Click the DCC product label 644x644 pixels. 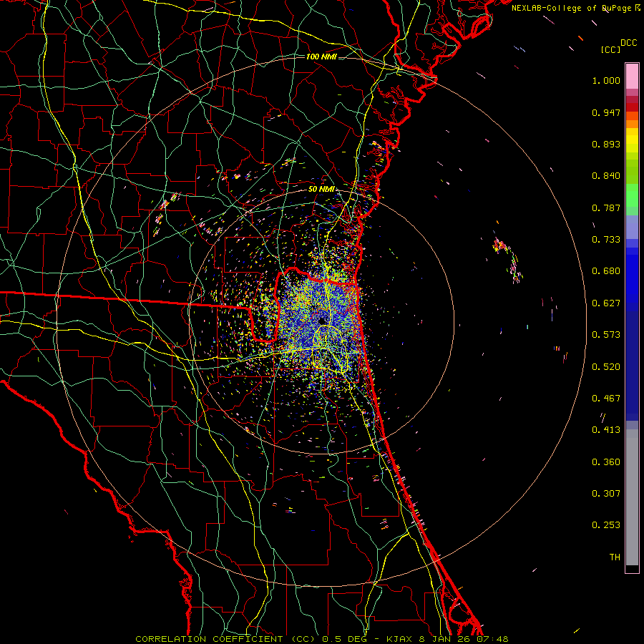[x=629, y=43]
